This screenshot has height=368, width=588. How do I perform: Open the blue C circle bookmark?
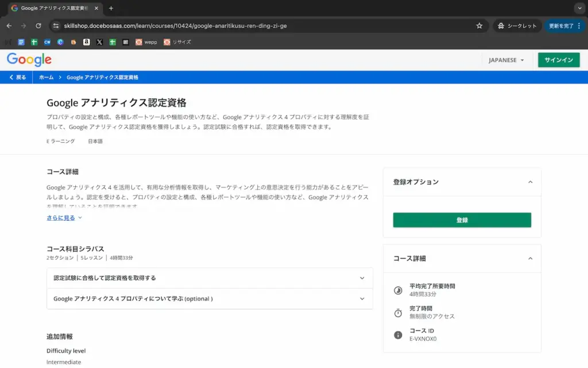60,42
